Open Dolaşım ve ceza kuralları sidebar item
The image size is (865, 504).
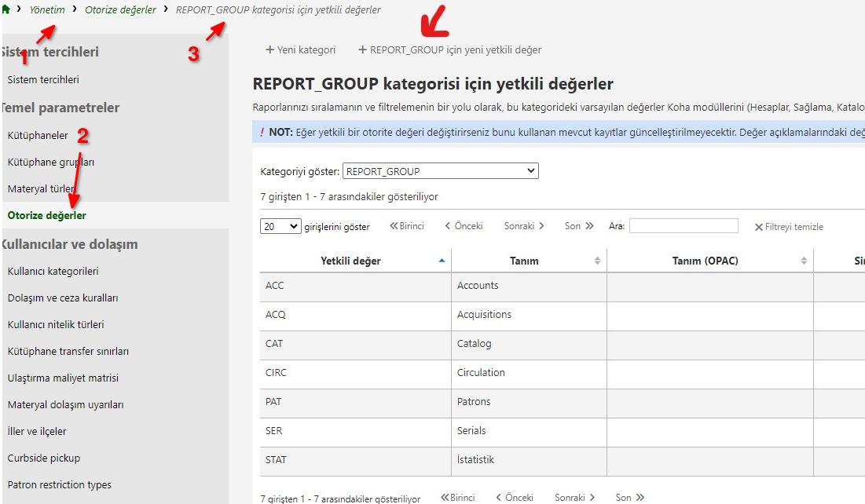[x=63, y=298]
